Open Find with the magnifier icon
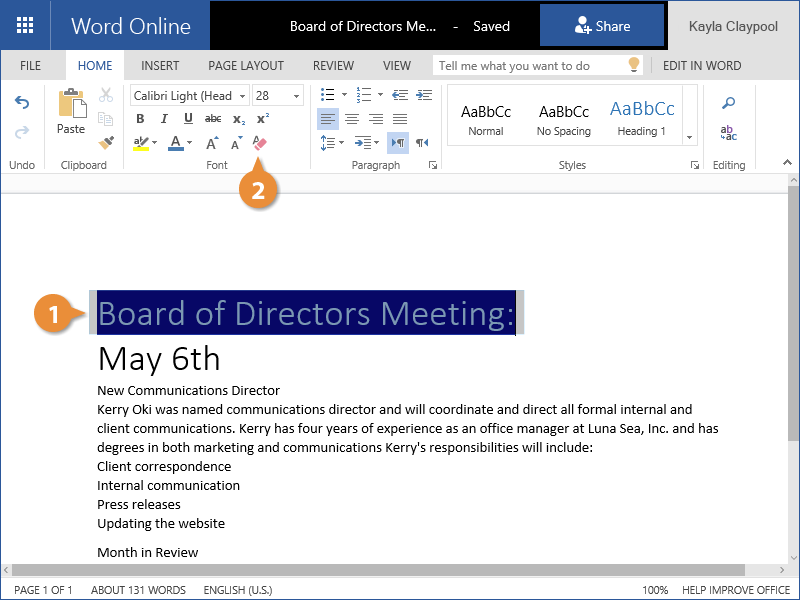 (x=729, y=103)
